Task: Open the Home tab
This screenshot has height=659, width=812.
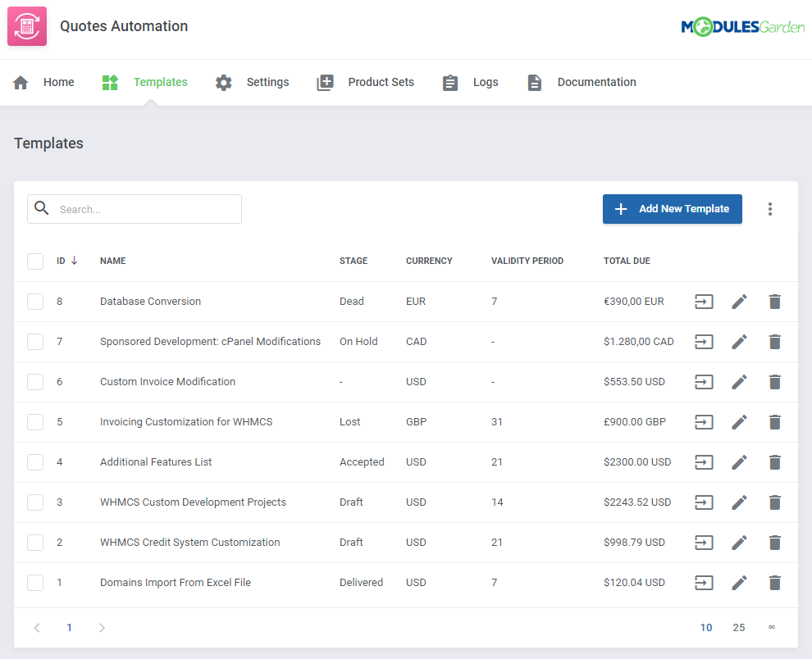Action: pos(43,82)
